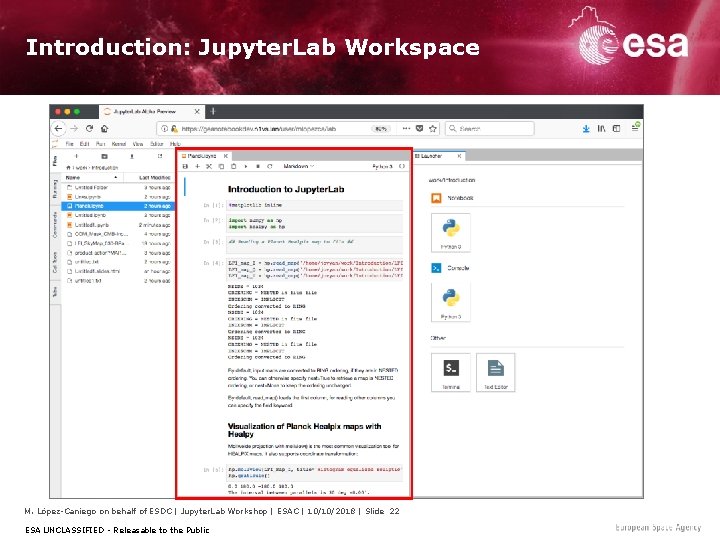The width and height of the screenshot is (720, 540).
Task: Open the Firefox library
Action: [601, 129]
